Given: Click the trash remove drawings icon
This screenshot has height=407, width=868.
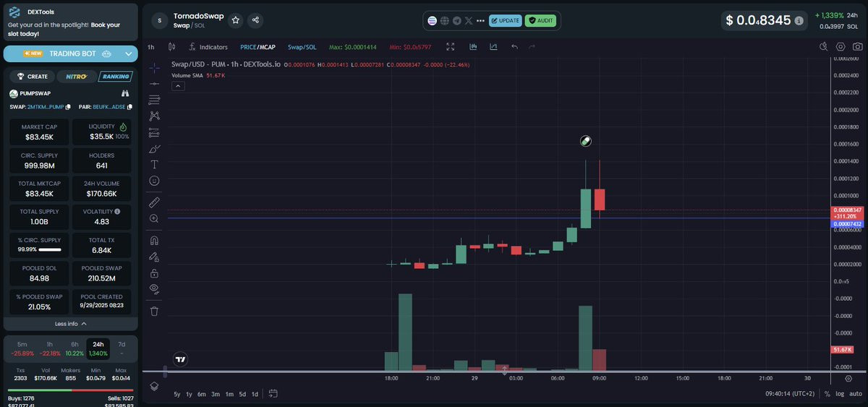Looking at the screenshot, I should [x=154, y=311].
